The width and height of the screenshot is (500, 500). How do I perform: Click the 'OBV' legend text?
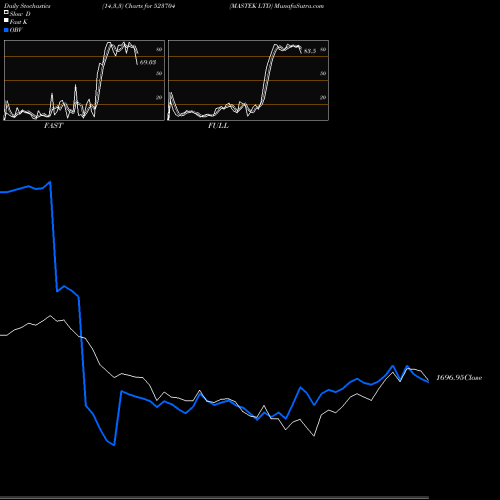pos(16,30)
